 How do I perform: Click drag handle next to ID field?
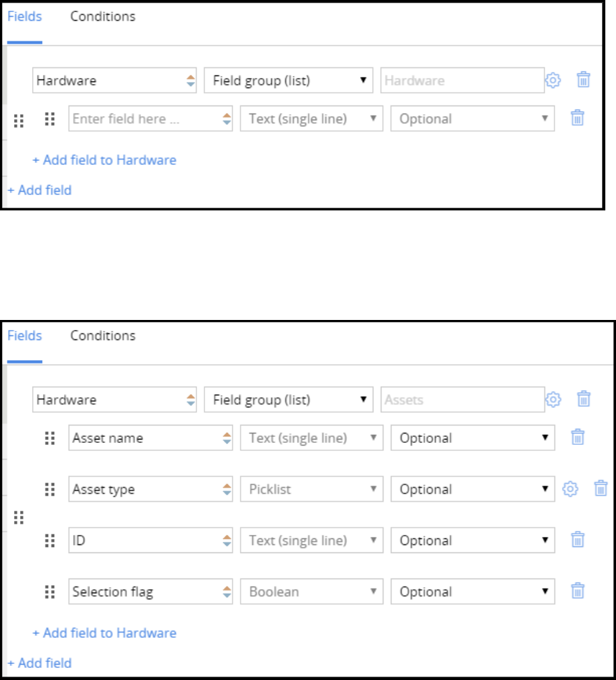pos(49,540)
